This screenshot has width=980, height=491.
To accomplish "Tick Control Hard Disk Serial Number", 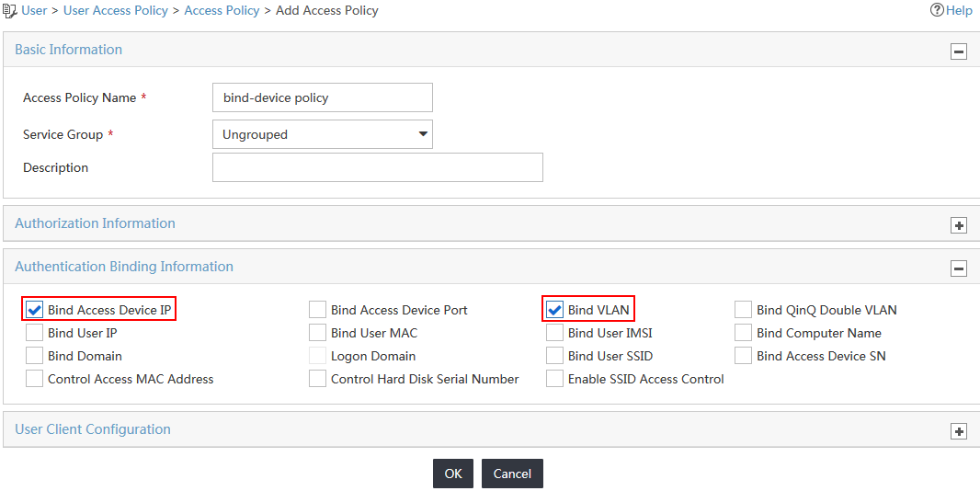I will [317, 379].
